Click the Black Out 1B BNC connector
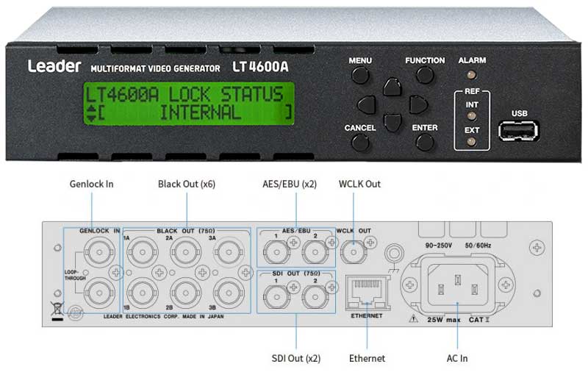This screenshot has width=588, height=372. (x=142, y=293)
